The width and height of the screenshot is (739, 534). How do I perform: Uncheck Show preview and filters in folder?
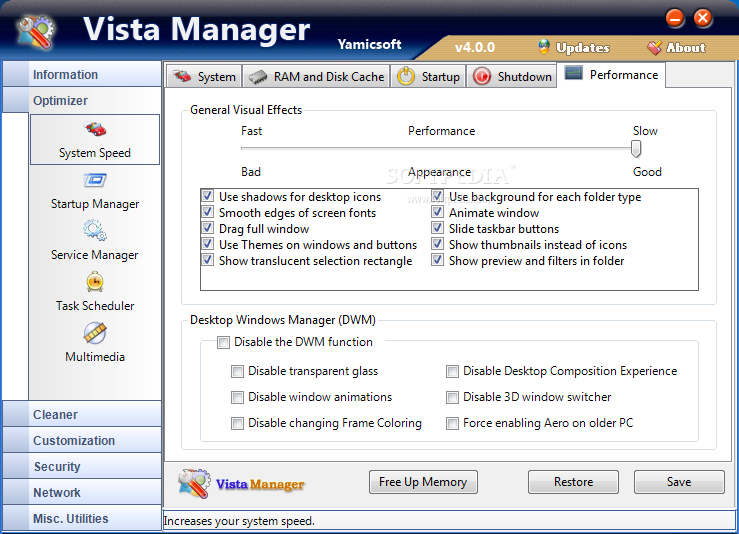[x=437, y=260]
